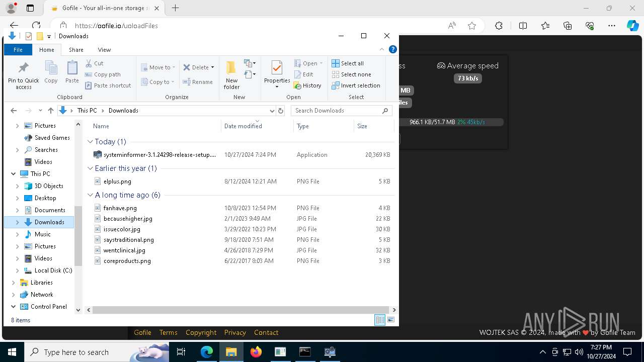The height and width of the screenshot is (362, 644).
Task: Collapse the Today group
Action: pos(90,142)
